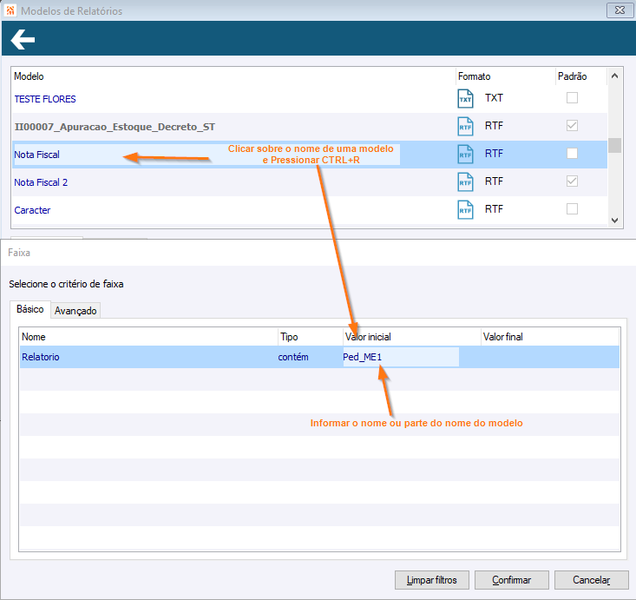This screenshot has height=600, width=636.
Task: Click the TXT file icon for TESTE FLORES
Action: pyautogui.click(x=465, y=99)
